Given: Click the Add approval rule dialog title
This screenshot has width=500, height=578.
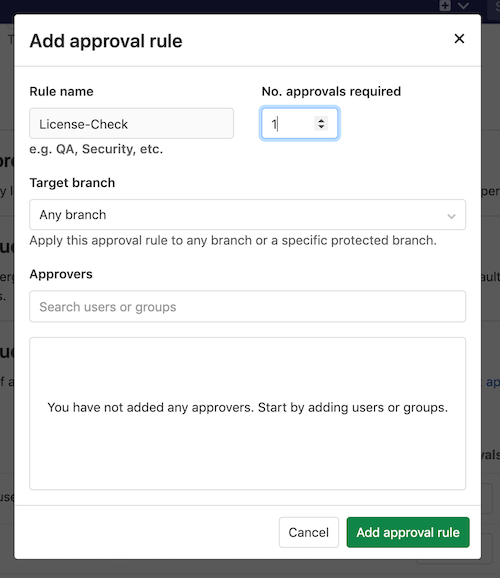Looking at the screenshot, I should pyautogui.click(x=106, y=41).
